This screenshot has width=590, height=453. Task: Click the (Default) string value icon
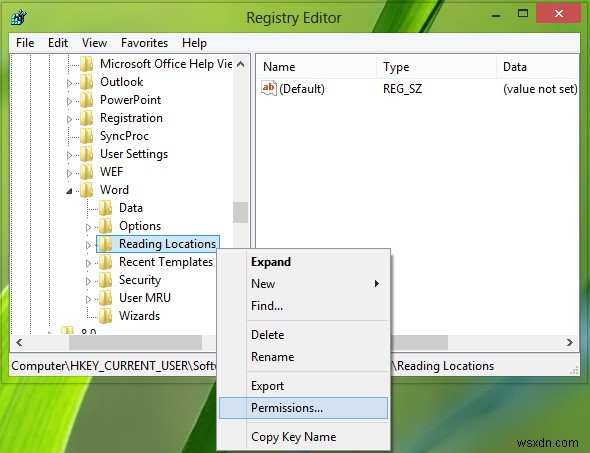point(269,88)
